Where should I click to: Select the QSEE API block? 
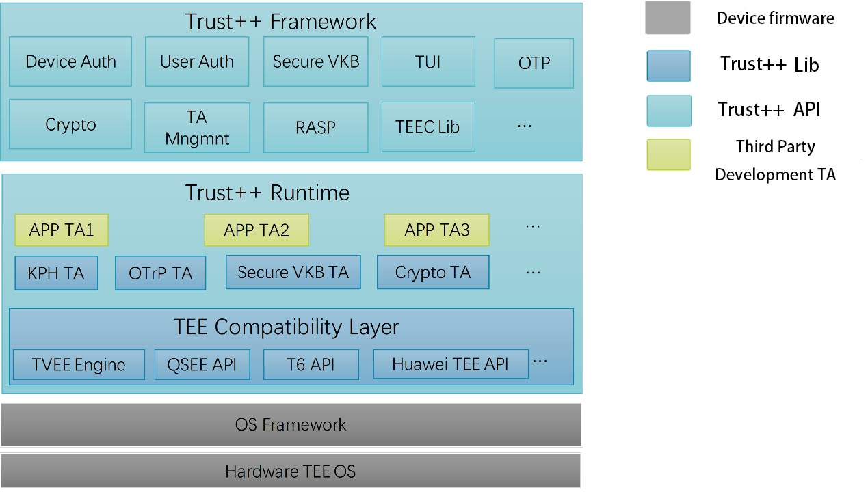tap(202, 364)
